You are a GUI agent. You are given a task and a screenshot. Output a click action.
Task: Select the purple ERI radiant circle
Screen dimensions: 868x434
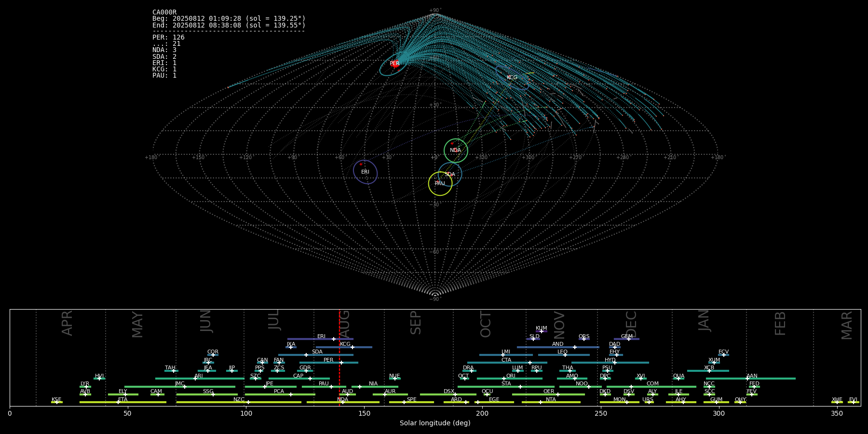coord(365,172)
